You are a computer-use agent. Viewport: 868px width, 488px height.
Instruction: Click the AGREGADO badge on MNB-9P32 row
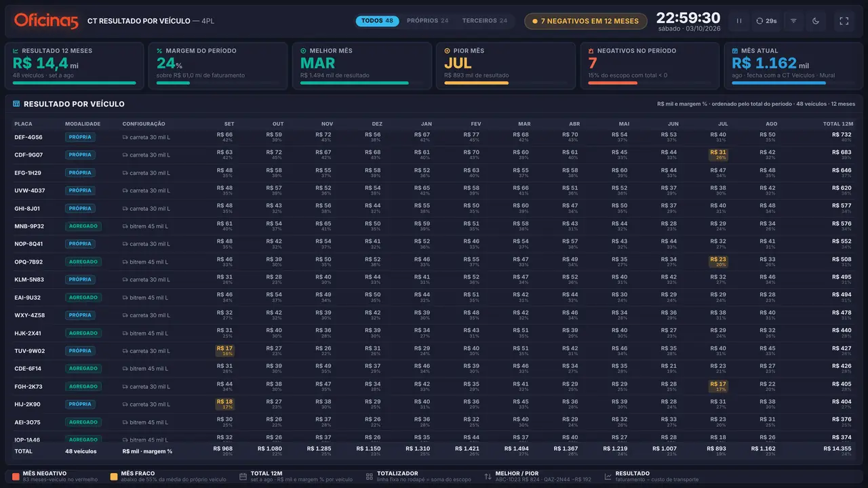(x=83, y=226)
